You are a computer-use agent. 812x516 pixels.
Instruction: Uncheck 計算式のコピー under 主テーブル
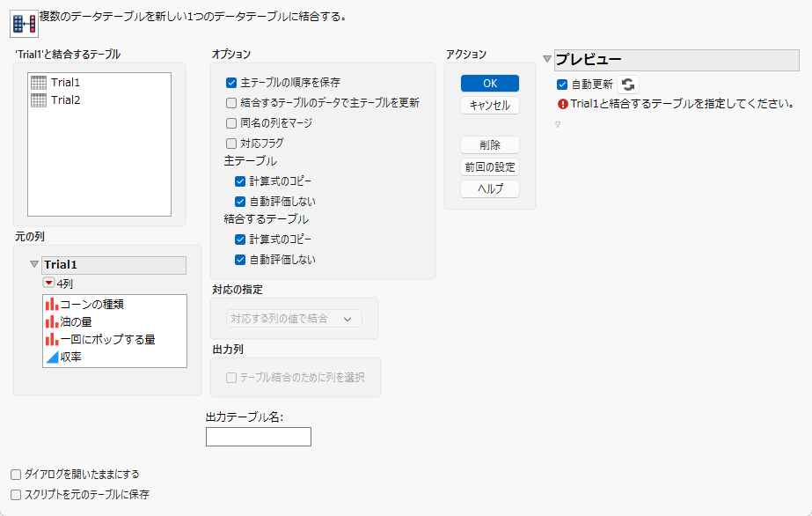pos(240,181)
